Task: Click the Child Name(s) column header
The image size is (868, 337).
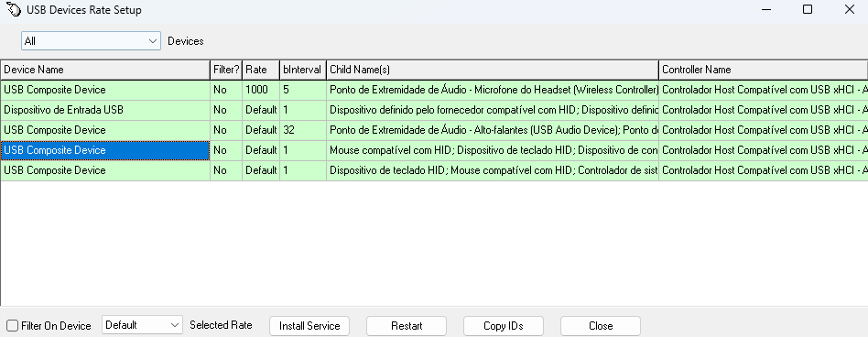Action: (x=493, y=70)
